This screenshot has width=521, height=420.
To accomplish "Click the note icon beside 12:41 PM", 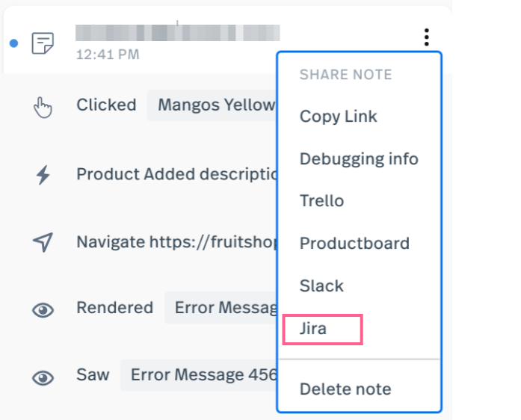I will coord(43,43).
